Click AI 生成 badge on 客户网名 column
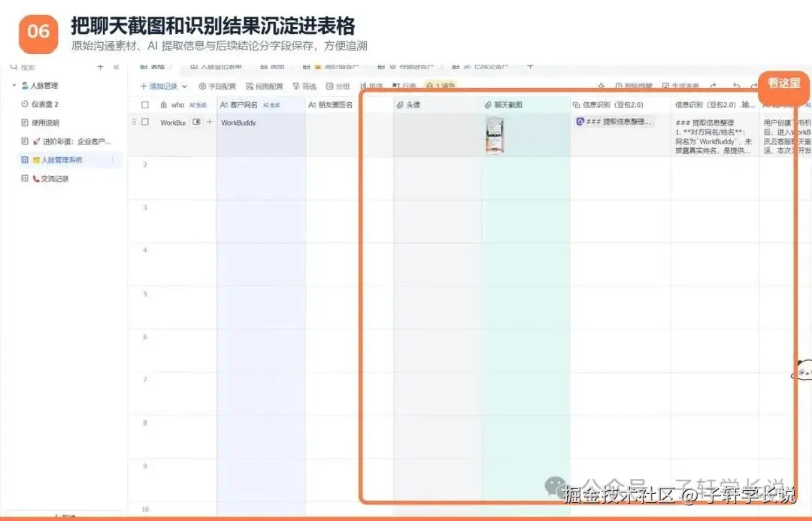Image resolution: width=812 pixels, height=521 pixels. click(x=271, y=105)
